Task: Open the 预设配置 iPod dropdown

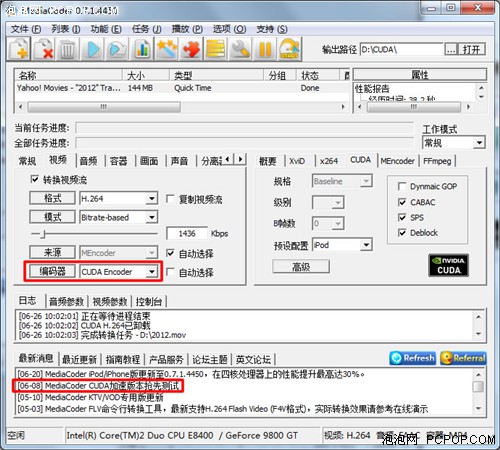Action: (x=366, y=245)
